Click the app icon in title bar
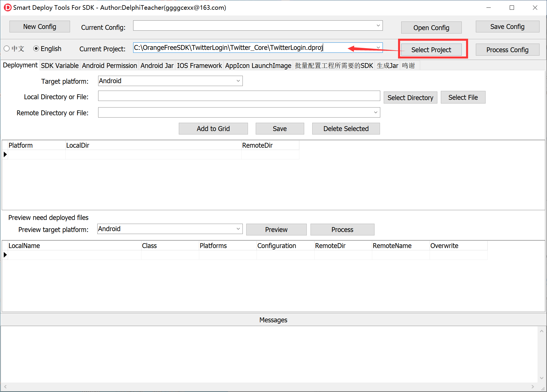Viewport: 547px width, 392px height. (x=7, y=7)
